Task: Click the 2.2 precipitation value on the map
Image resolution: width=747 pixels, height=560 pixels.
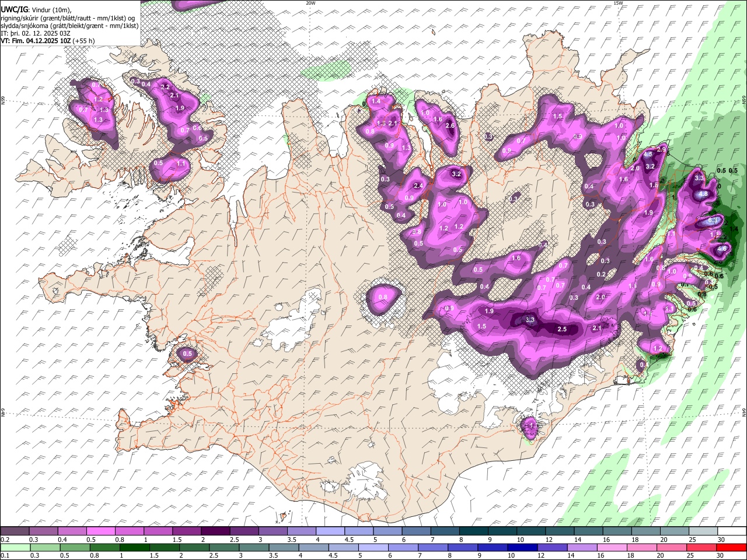Action: 165,87
